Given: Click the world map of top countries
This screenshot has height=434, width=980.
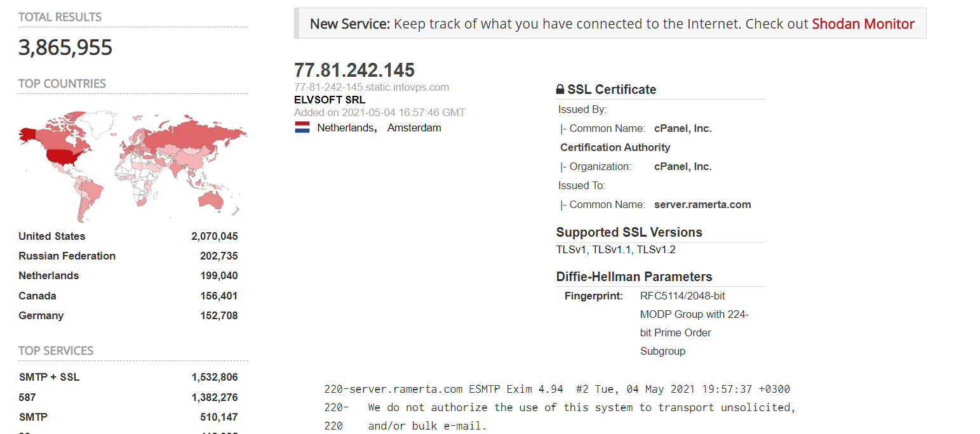Looking at the screenshot, I should [133, 167].
